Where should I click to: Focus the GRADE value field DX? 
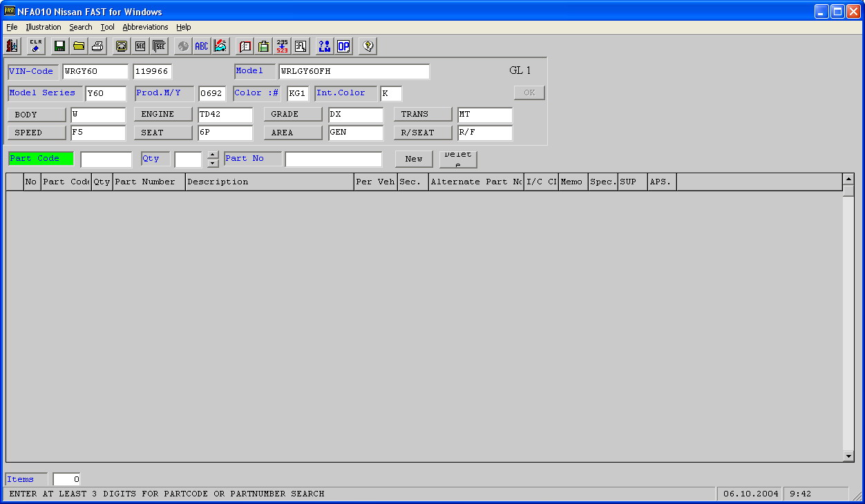point(356,115)
